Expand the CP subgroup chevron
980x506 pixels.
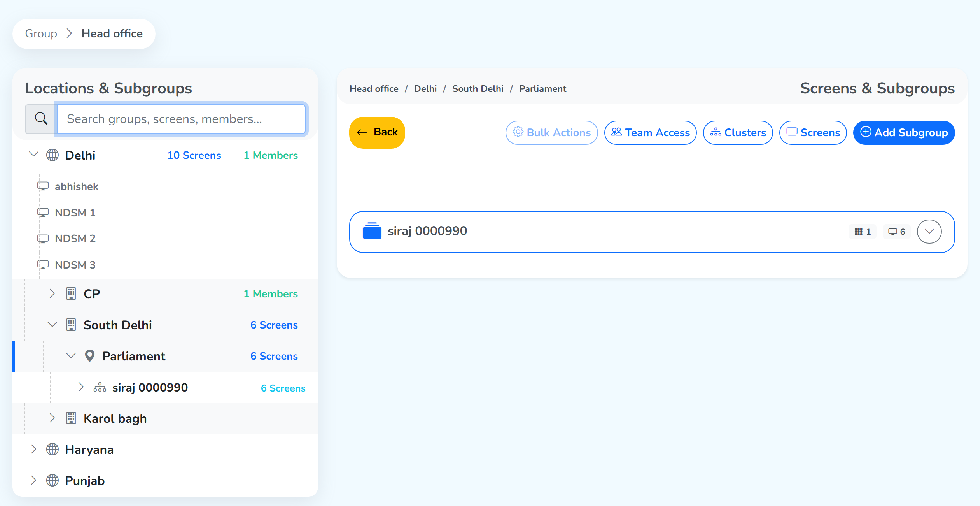[52, 293]
